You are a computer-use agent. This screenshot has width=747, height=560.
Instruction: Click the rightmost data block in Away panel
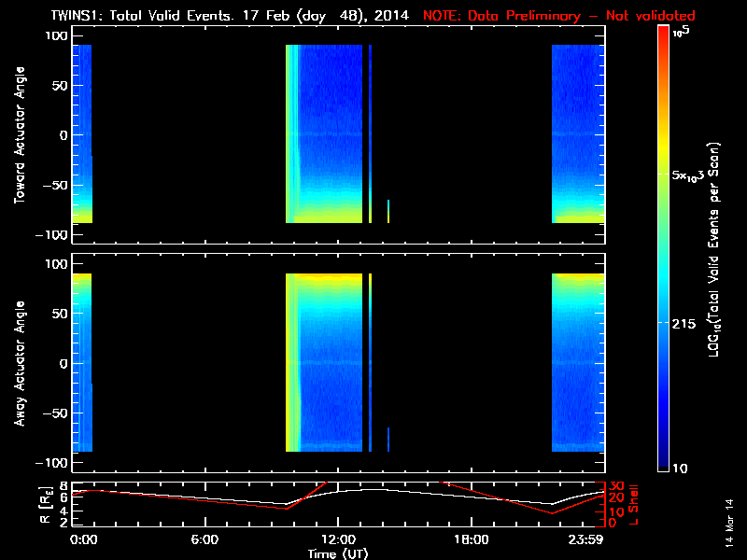pos(578,363)
